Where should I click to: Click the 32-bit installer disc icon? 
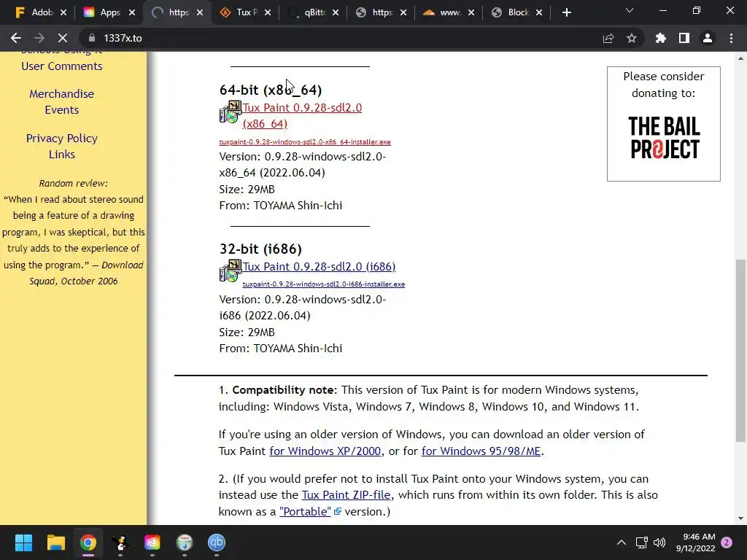point(231,271)
